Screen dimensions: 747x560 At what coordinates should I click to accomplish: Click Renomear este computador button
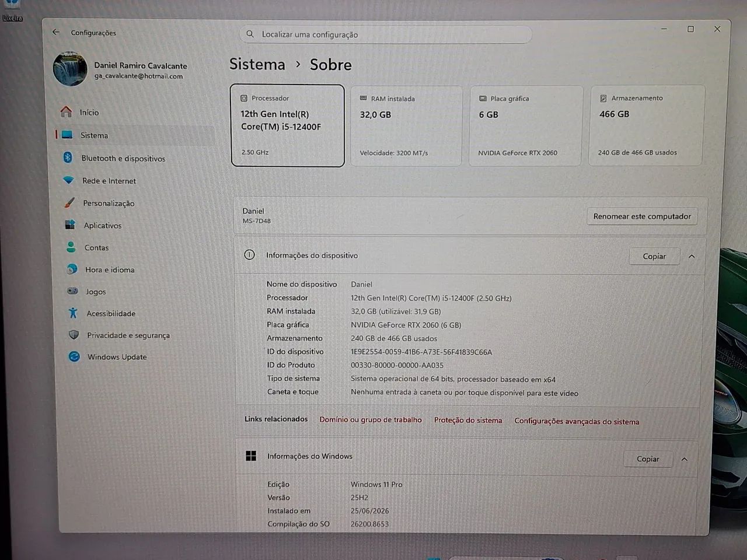(x=642, y=216)
